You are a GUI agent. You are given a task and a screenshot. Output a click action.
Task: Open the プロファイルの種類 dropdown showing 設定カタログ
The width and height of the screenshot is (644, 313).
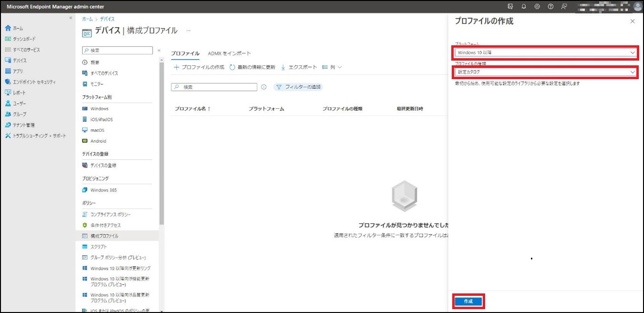[546, 72]
